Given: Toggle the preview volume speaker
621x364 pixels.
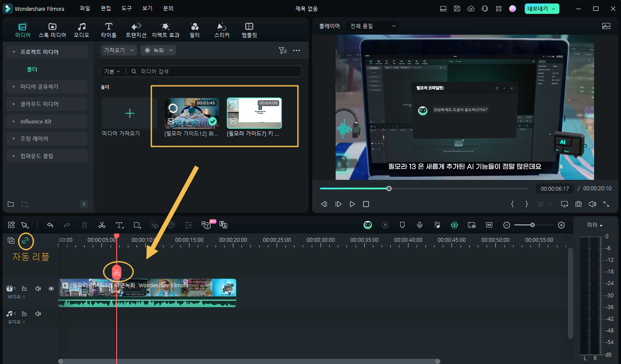Looking at the screenshot, I should click(x=592, y=204).
